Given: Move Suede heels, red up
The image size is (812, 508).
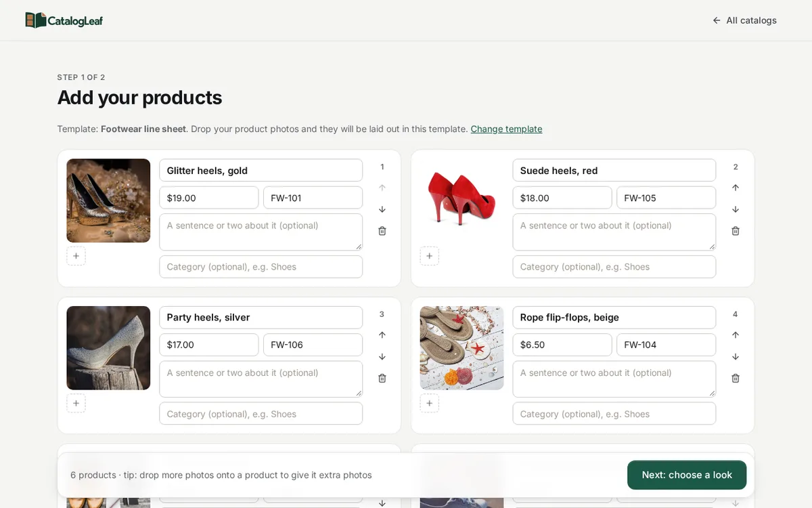Looking at the screenshot, I should coord(736,188).
